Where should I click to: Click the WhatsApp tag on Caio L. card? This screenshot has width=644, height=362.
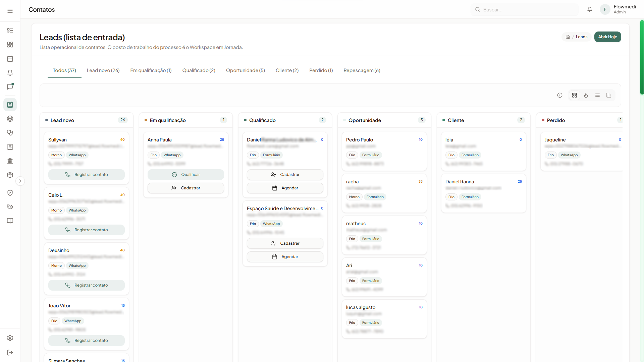tap(77, 210)
